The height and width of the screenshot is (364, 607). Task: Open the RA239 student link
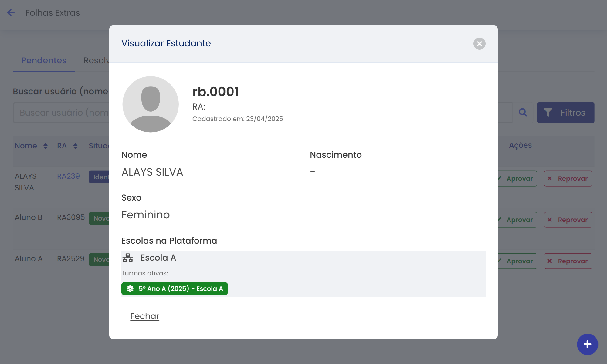coord(68,176)
